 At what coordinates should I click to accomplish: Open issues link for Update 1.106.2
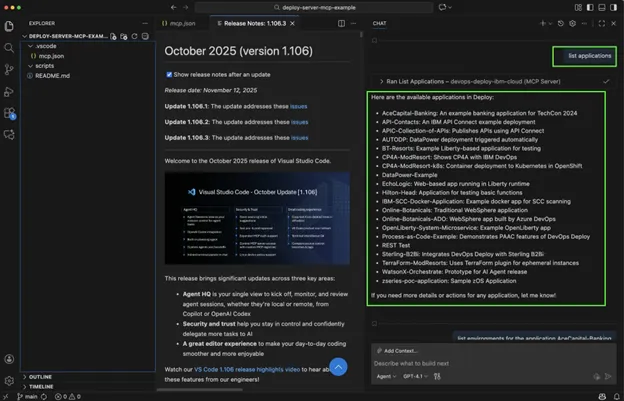(300, 122)
